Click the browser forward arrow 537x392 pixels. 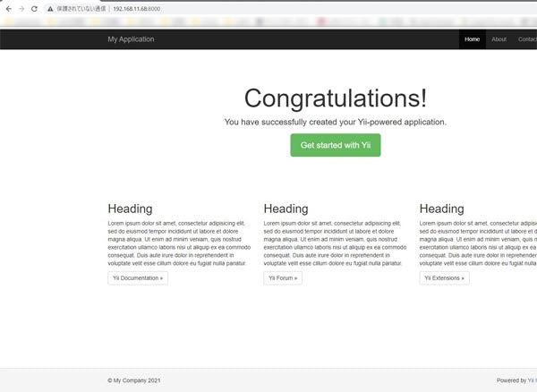pos(21,9)
